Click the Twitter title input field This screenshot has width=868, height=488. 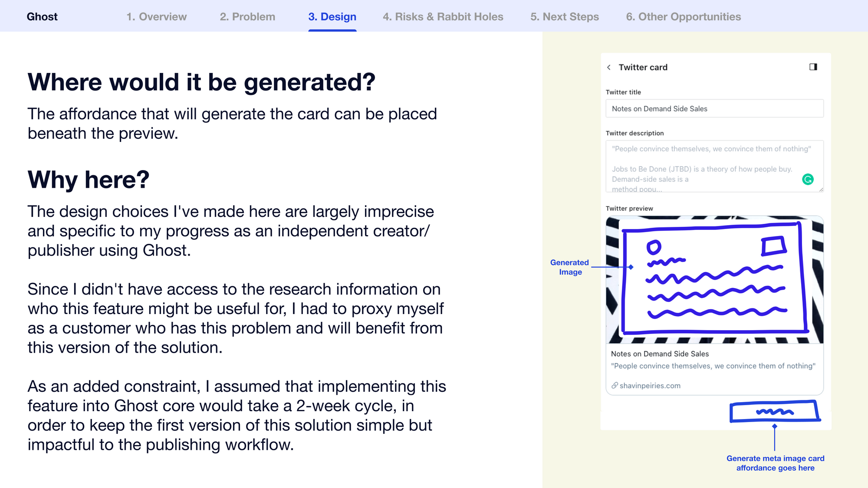pos(714,108)
